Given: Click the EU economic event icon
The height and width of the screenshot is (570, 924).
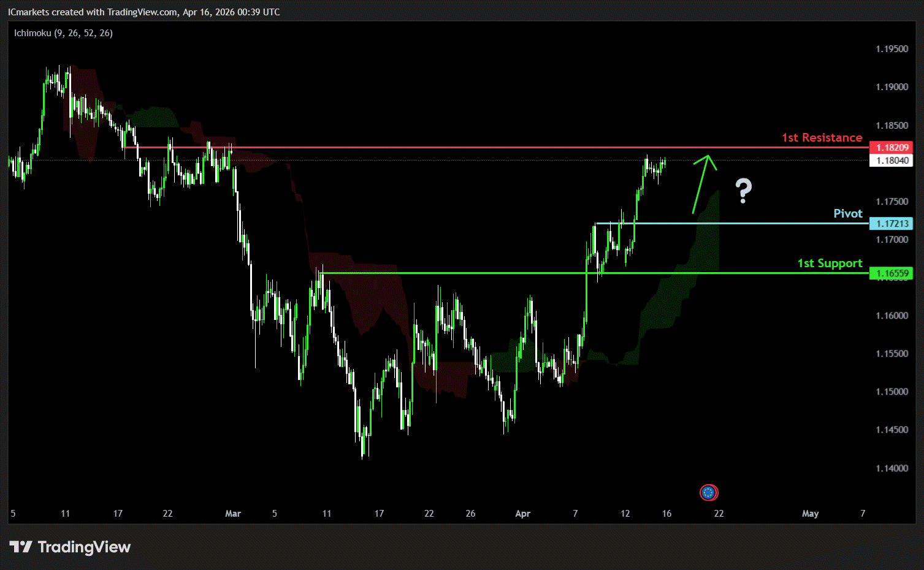Looking at the screenshot, I should tap(709, 492).
